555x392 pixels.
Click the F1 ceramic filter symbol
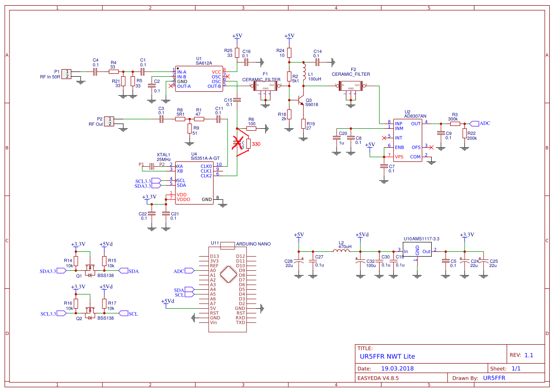(x=265, y=86)
